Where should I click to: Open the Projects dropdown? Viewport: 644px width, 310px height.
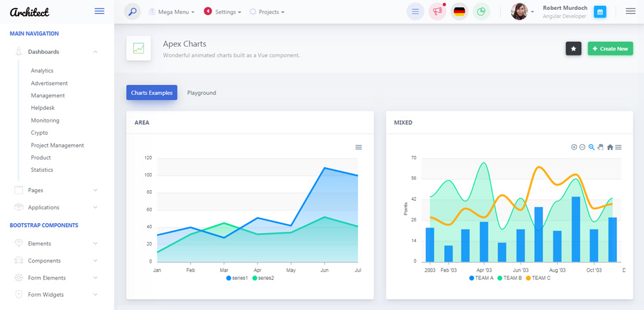point(267,12)
